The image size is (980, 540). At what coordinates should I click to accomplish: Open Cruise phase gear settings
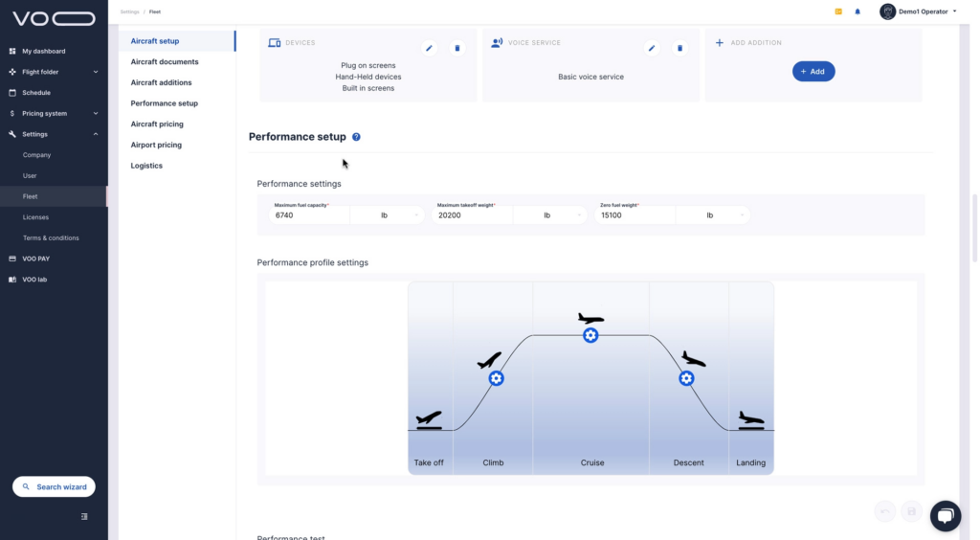[590, 335]
